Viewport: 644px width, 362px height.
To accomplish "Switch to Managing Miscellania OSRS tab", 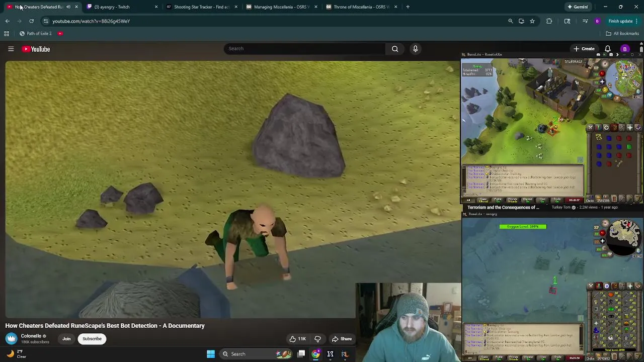I will (x=281, y=7).
